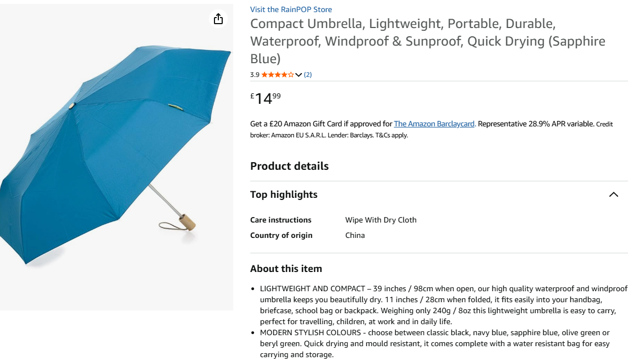Click the China country value

pyautogui.click(x=355, y=235)
